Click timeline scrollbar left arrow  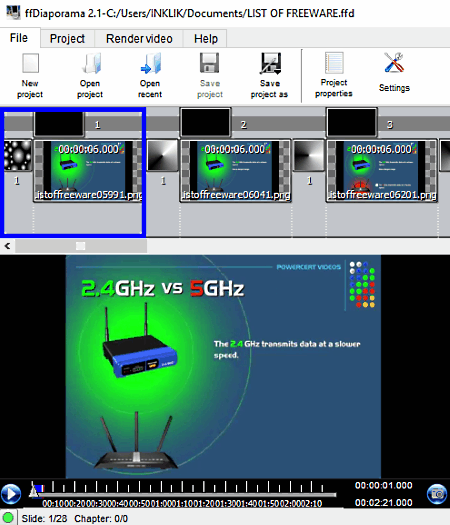(x=7, y=246)
